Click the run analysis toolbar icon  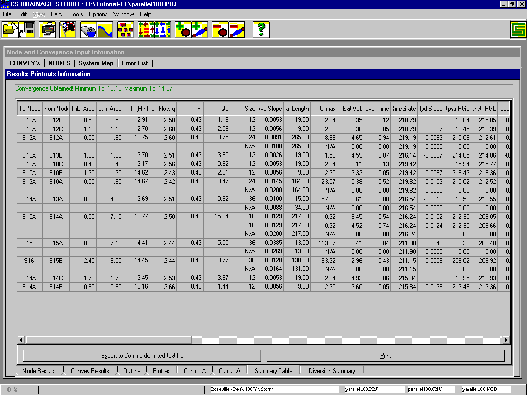pos(88,30)
